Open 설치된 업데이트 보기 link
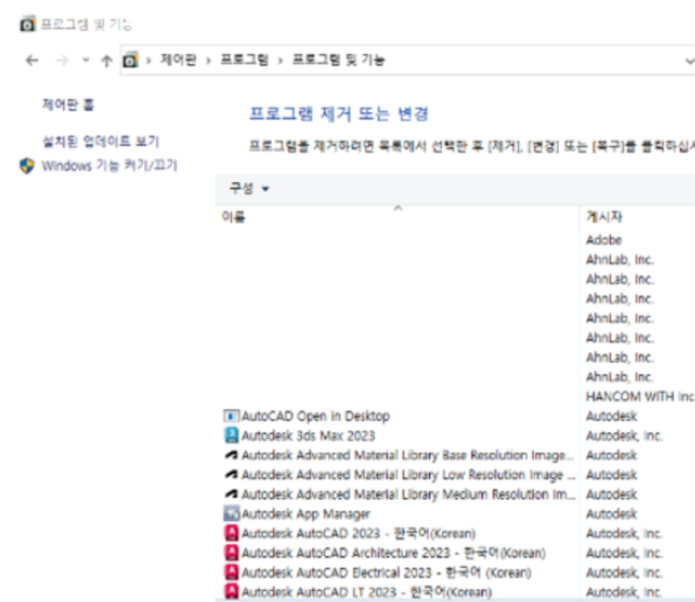 tap(101, 141)
